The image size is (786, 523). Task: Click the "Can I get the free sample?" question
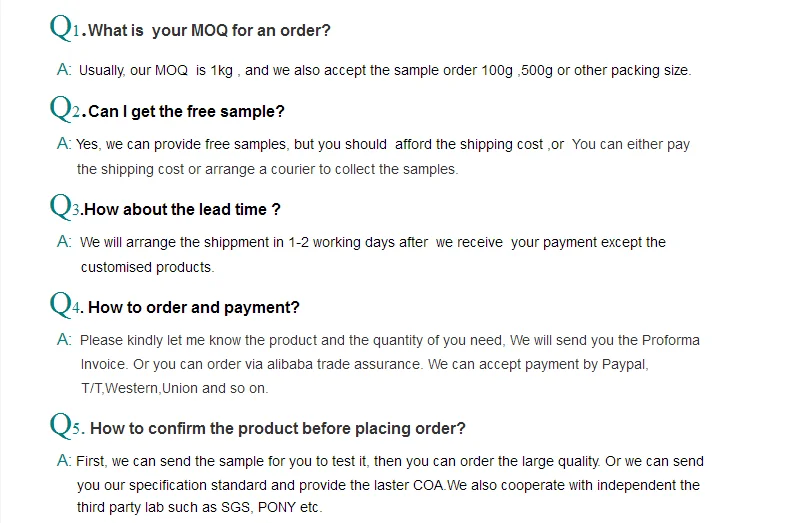click(x=186, y=112)
